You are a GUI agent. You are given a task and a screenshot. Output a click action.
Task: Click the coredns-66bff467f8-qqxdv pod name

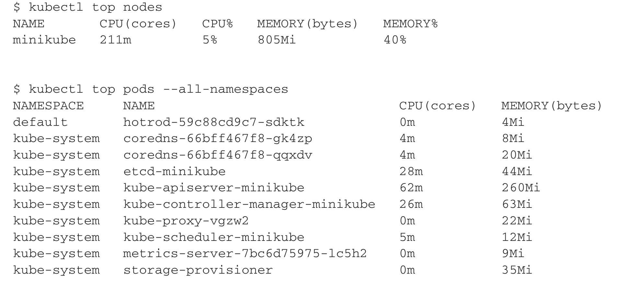(218, 155)
